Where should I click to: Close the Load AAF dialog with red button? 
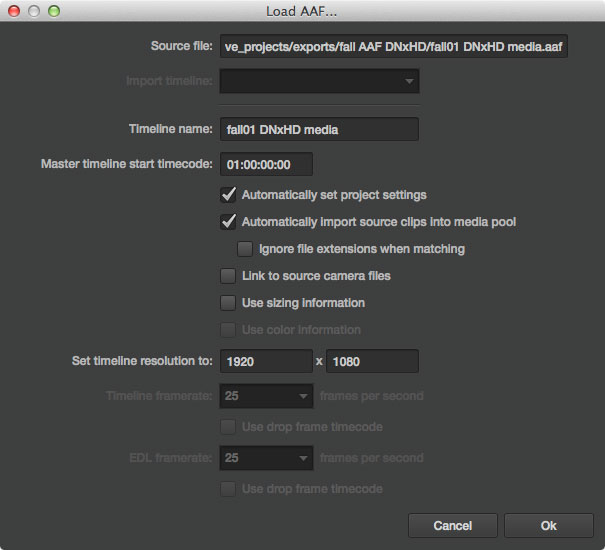tap(14, 11)
